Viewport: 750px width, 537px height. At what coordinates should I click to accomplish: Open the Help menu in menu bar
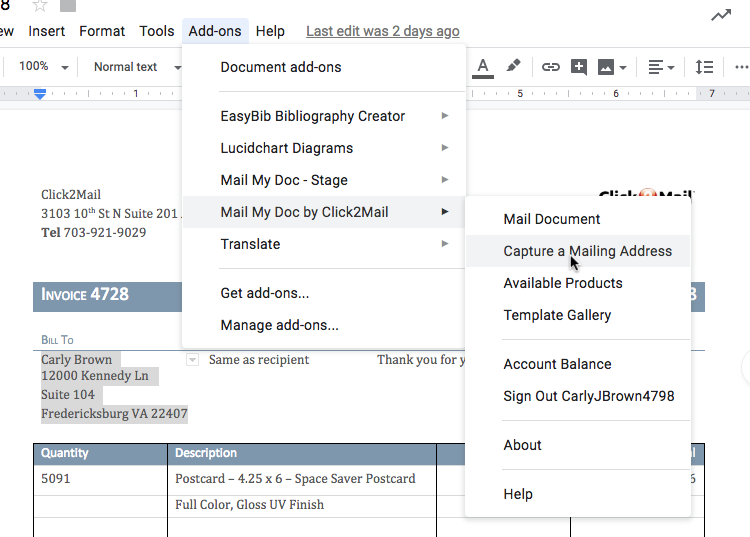coord(270,31)
